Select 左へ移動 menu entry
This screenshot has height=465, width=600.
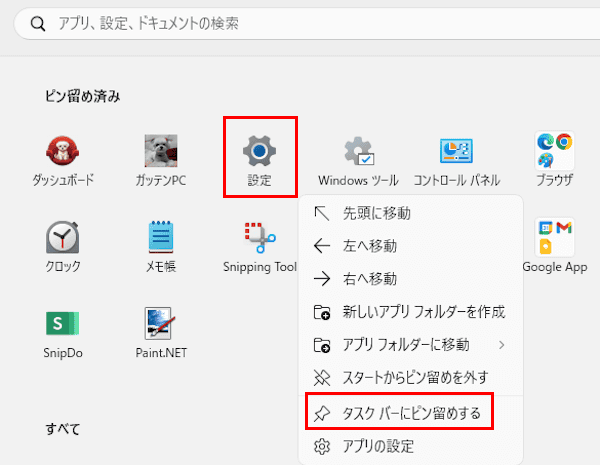pyautogui.click(x=411, y=246)
